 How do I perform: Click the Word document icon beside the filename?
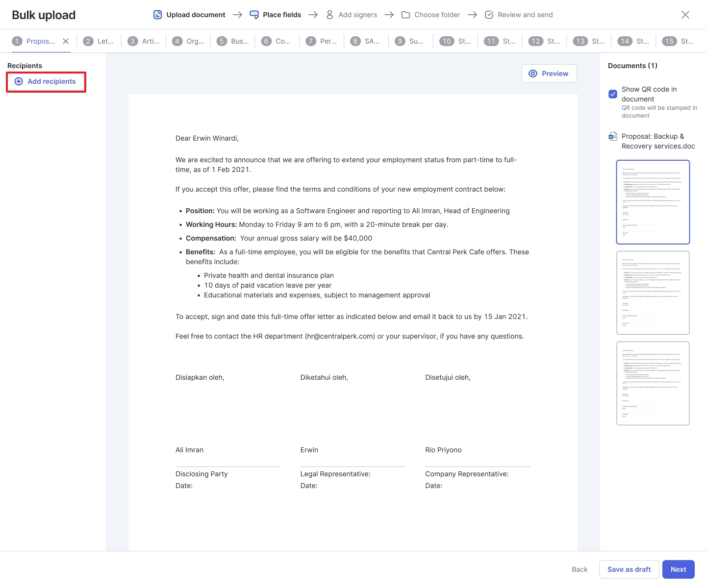pyautogui.click(x=613, y=136)
